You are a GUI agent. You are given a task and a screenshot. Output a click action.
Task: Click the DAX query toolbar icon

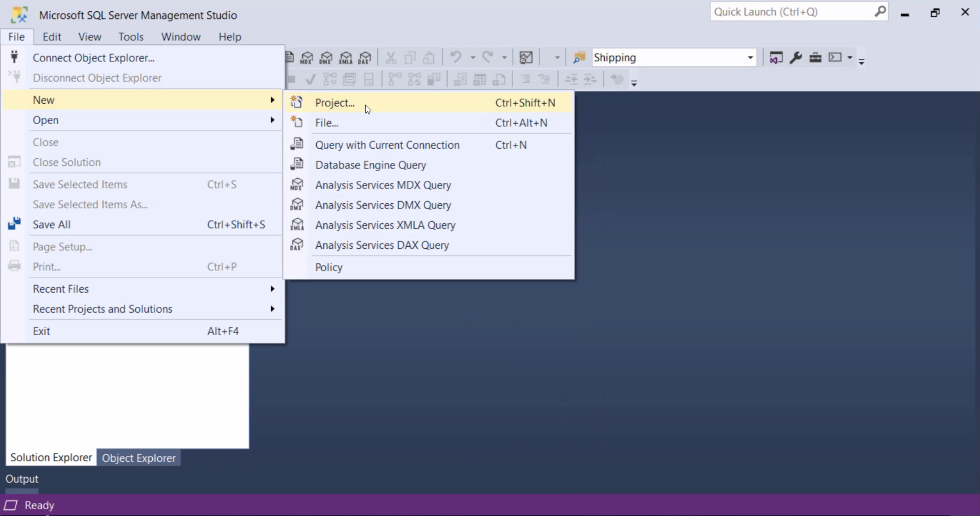[365, 58]
